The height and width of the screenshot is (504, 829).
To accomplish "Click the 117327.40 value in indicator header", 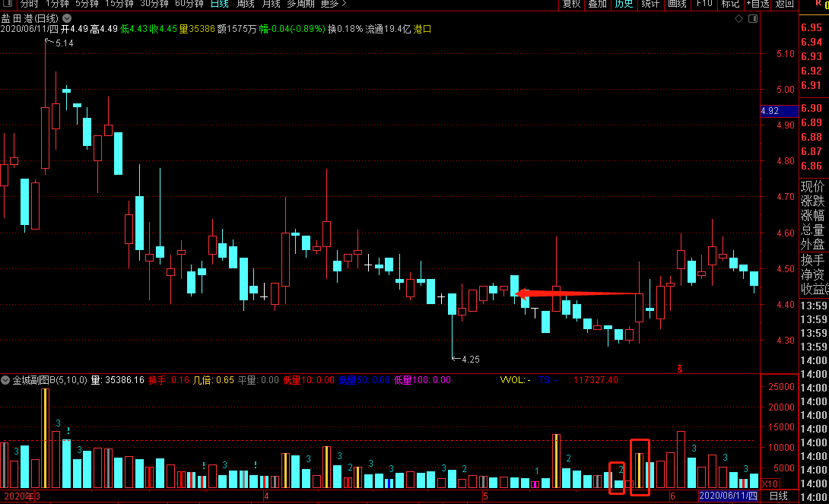I will coord(596,380).
